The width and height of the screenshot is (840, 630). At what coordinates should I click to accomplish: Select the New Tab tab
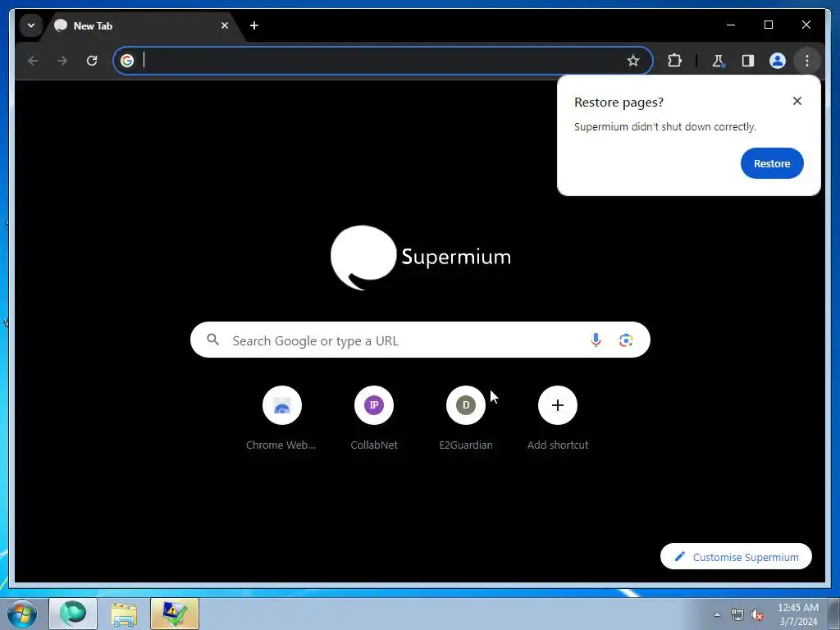click(142, 25)
